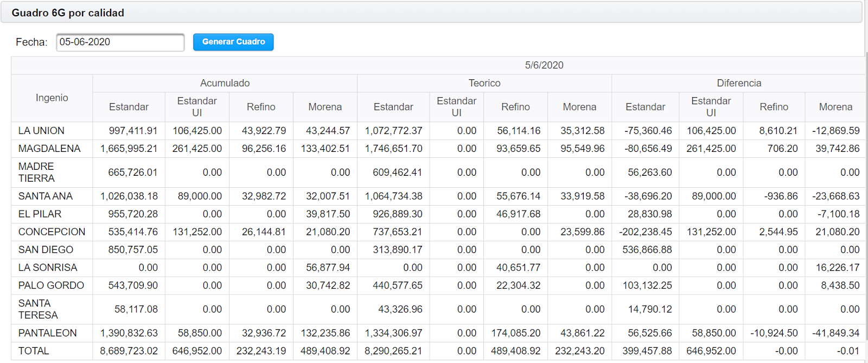This screenshot has height=363, width=868.
Task: Select the TOTAL row label
Action: coord(34,351)
